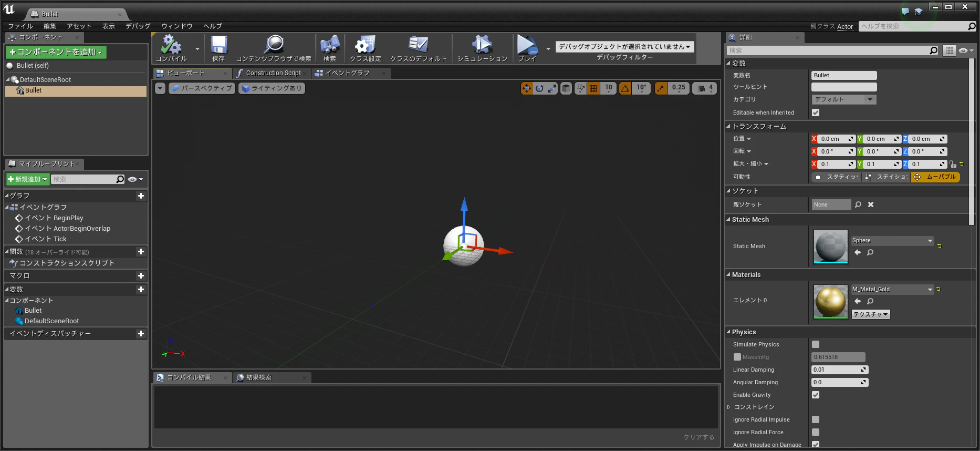This screenshot has width=980, height=451.
Task: Switch to the Construction Script tab
Action: [x=273, y=73]
